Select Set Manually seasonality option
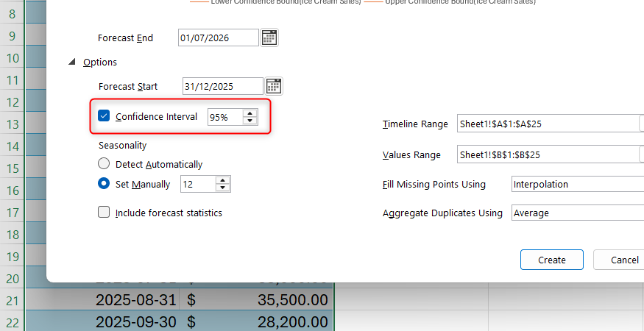 click(x=104, y=184)
